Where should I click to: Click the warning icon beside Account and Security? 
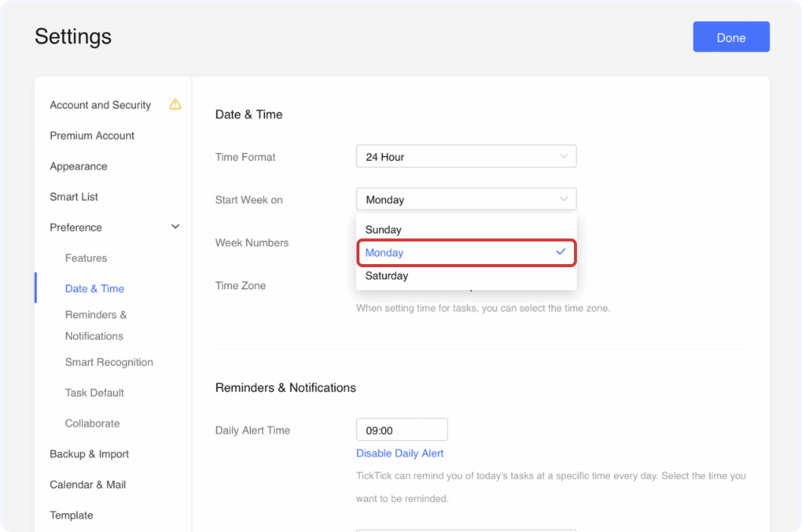[x=175, y=105]
